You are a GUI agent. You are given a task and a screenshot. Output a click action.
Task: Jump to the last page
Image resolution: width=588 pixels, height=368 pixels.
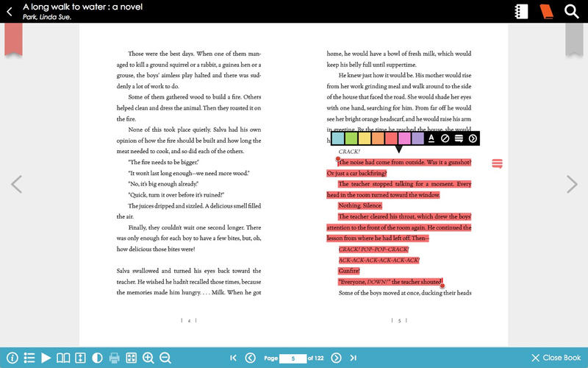(354, 358)
